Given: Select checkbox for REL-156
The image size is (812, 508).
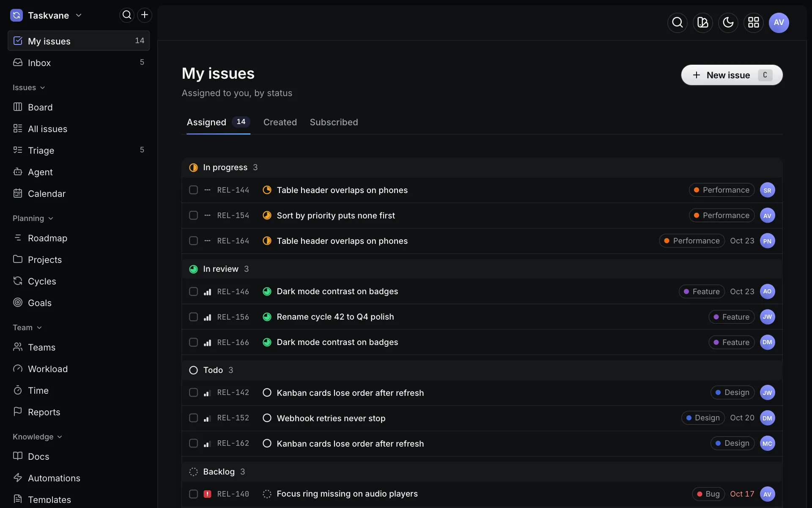Looking at the screenshot, I should tap(193, 317).
